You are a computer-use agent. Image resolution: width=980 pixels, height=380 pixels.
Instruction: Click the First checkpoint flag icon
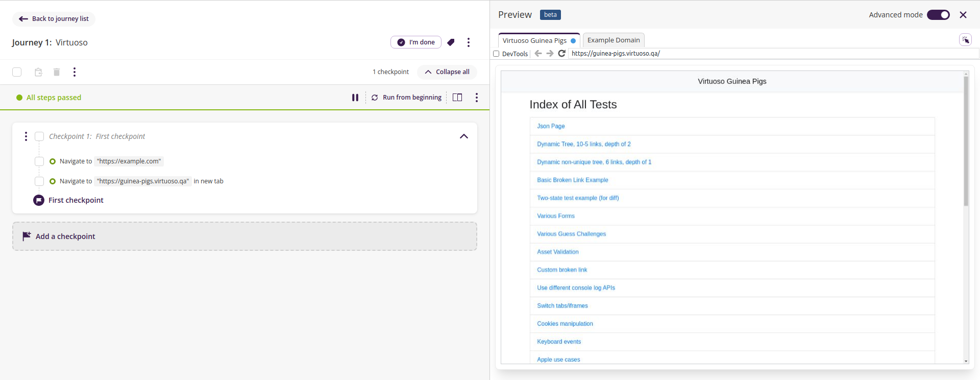pos(39,200)
